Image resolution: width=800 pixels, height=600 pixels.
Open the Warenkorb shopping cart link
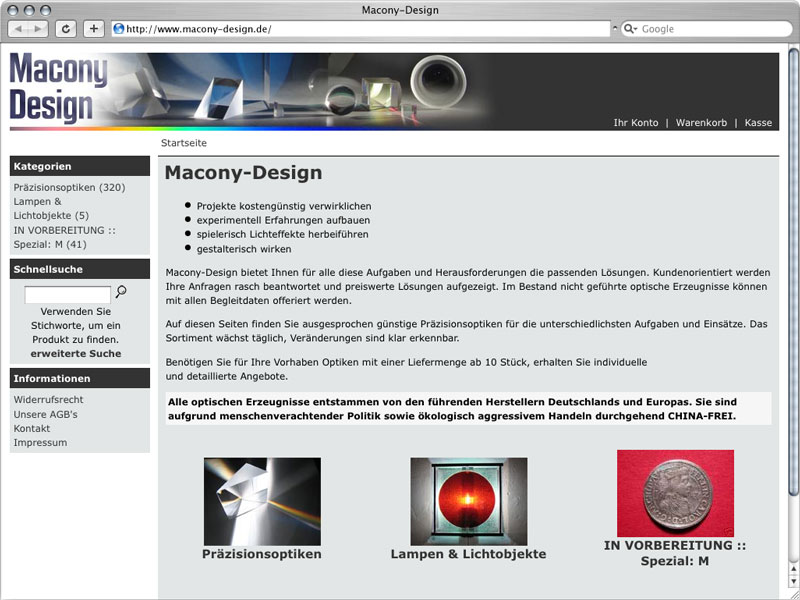click(701, 123)
